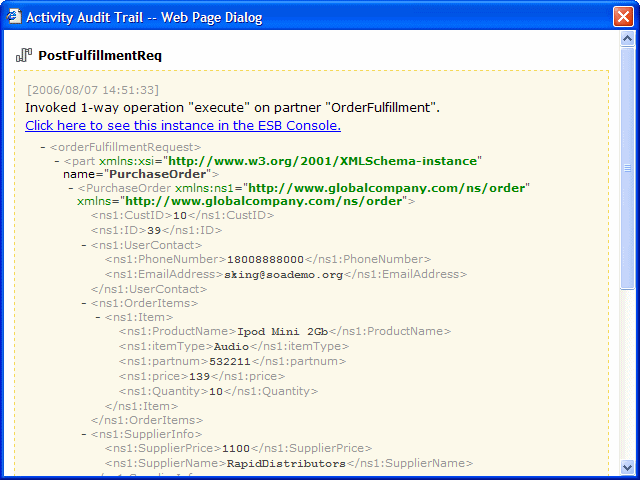The height and width of the screenshot is (480, 640).
Task: Collapse the orderFulfillmentRequest node
Action: (x=43, y=147)
